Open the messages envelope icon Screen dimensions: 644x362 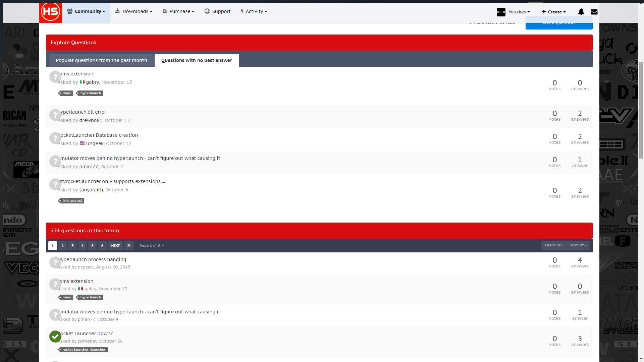594,12
